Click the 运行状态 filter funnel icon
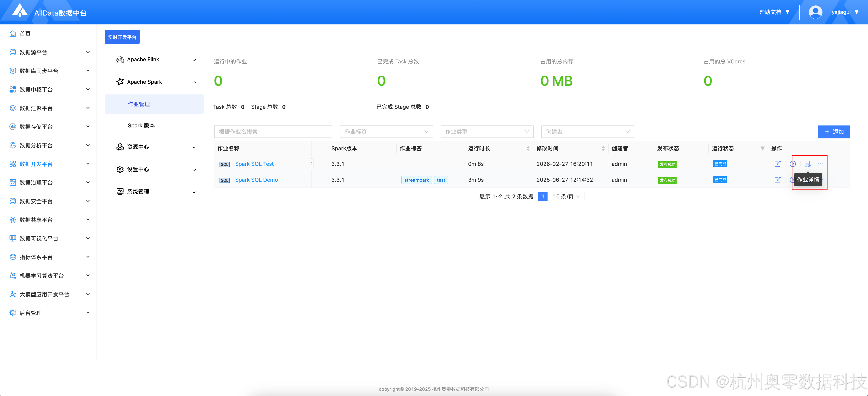Viewport: 868px width, 396px height. pyautogui.click(x=763, y=148)
